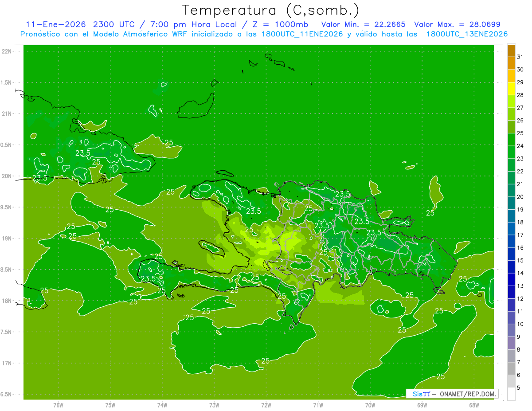
Task: Click the "69W" longitude axis label
Action: coord(422,405)
